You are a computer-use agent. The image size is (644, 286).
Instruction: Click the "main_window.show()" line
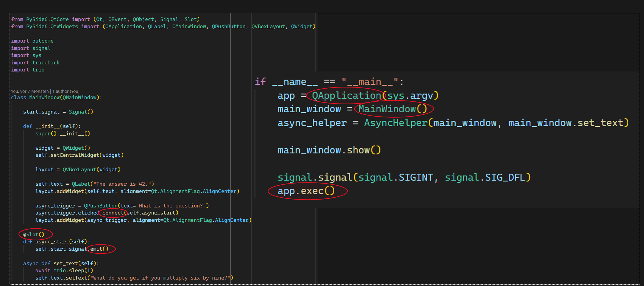pyautogui.click(x=329, y=150)
